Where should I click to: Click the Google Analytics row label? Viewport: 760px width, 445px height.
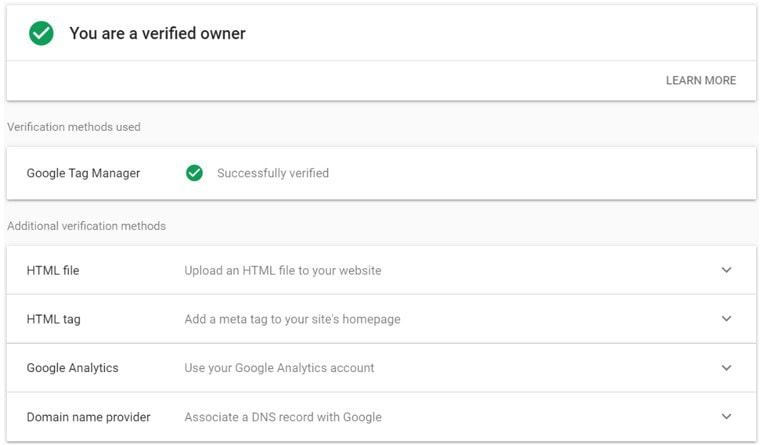coord(72,368)
